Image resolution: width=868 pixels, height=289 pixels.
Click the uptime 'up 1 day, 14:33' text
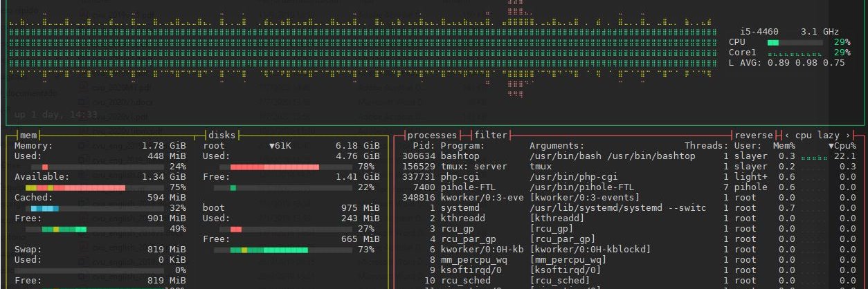coord(55,115)
